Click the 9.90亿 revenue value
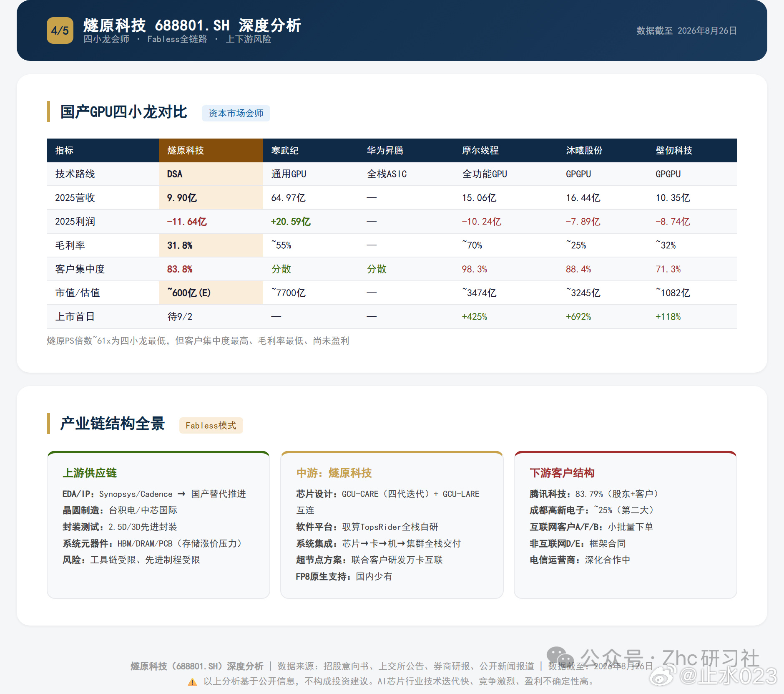The width and height of the screenshot is (784, 694). 182,198
